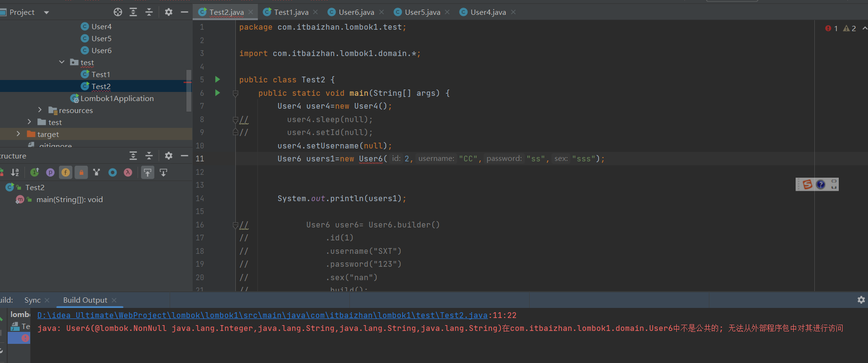Fold comment block at line 16

click(x=235, y=225)
